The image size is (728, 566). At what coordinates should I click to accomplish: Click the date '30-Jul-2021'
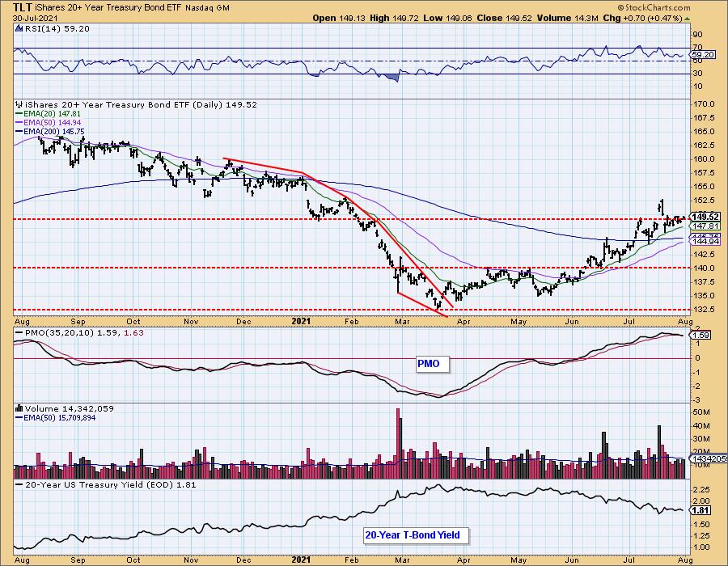point(35,18)
